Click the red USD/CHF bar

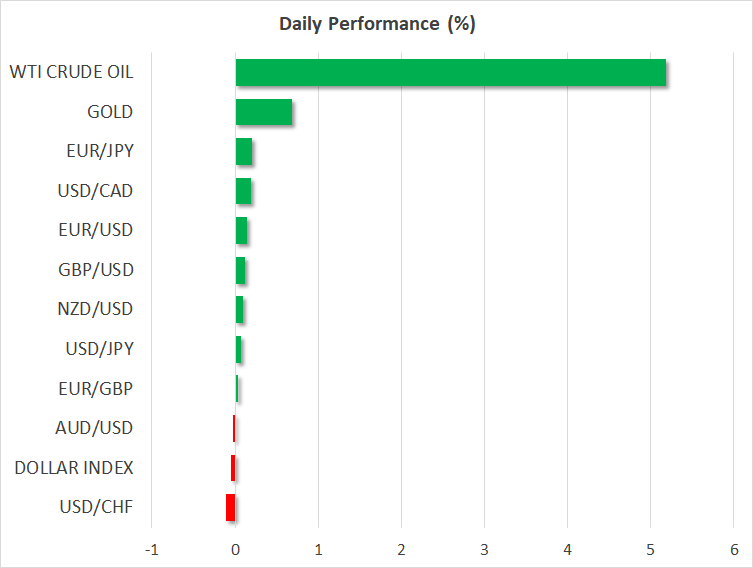(x=231, y=507)
